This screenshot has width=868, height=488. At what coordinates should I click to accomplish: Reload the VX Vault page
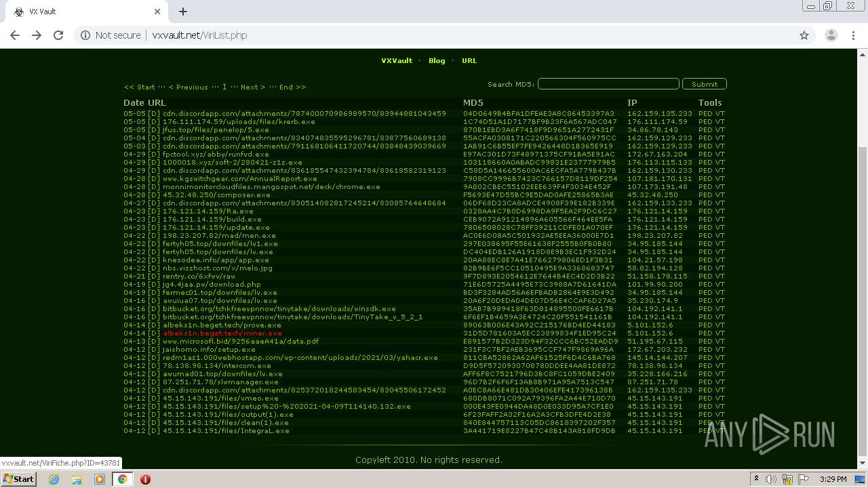pos(58,35)
